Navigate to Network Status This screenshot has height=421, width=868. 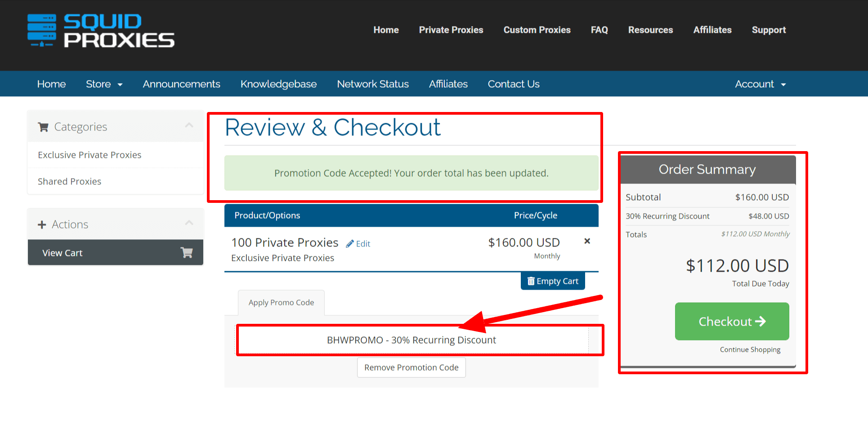[x=373, y=84]
